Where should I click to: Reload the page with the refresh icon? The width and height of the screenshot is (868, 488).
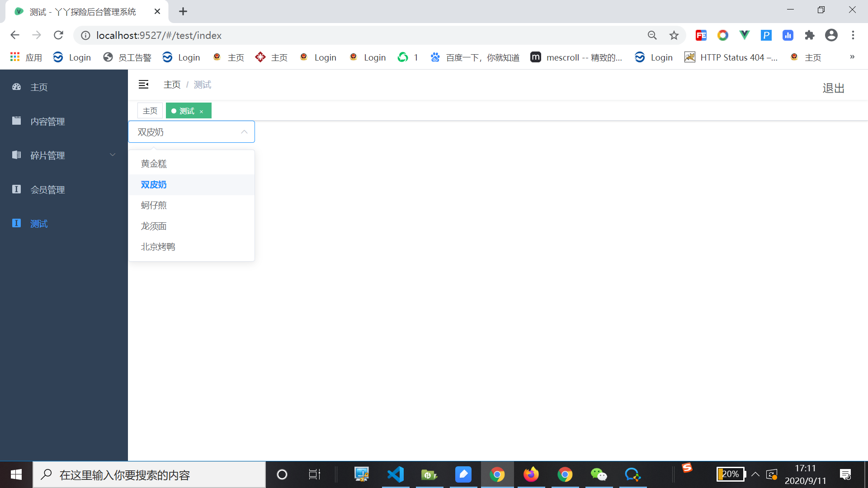[58, 35]
